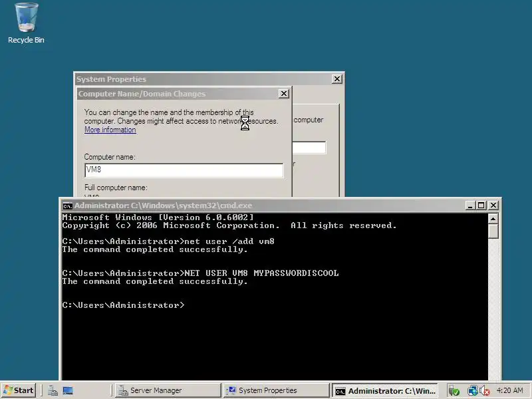Minimize the command prompt window
Viewport: 532px width, 399px height.
click(470, 205)
